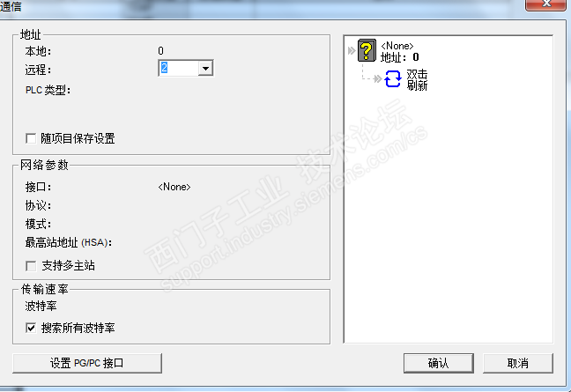Click the blue refresh arrows icon
This screenshot has width=571, height=392.
[393, 79]
